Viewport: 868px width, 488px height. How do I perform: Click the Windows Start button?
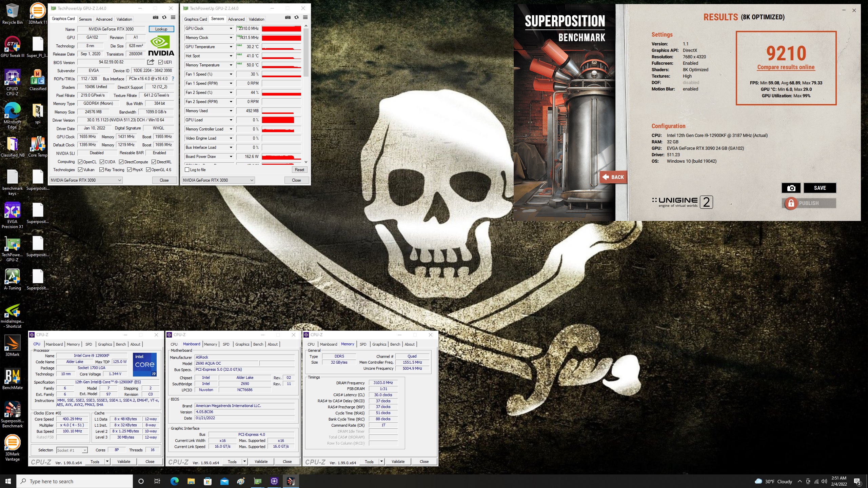[8, 481]
